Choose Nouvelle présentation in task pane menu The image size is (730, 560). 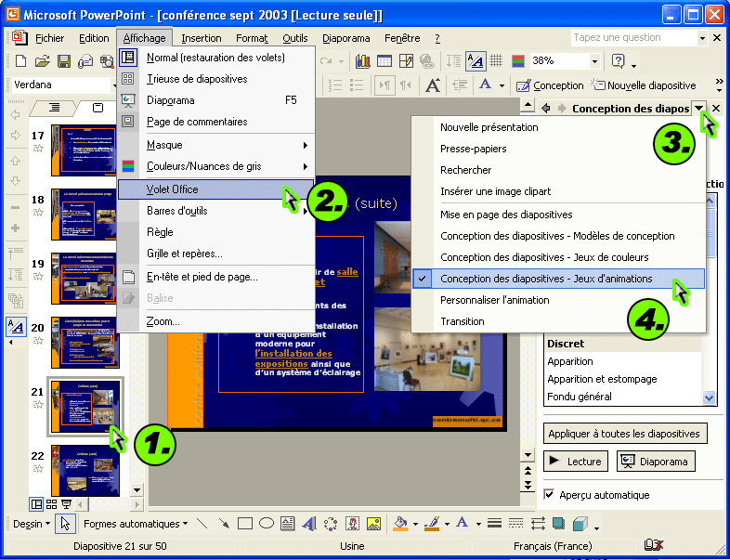click(559, 127)
